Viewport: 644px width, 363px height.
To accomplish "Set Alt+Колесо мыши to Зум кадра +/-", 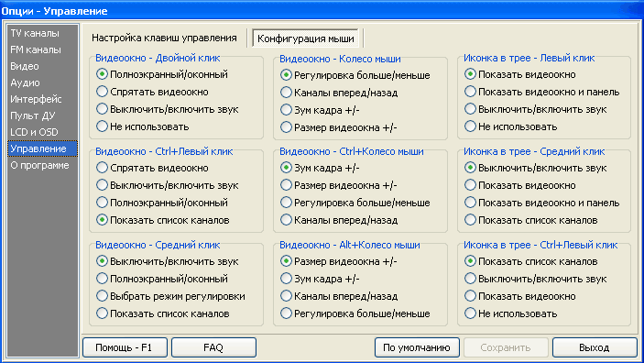I will tap(320, 279).
